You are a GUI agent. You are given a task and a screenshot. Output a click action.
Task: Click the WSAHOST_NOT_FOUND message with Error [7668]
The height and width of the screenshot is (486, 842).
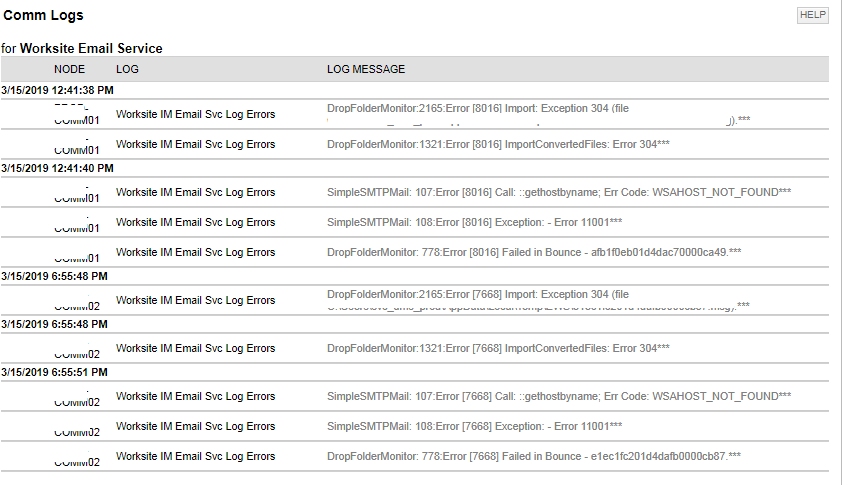(559, 396)
